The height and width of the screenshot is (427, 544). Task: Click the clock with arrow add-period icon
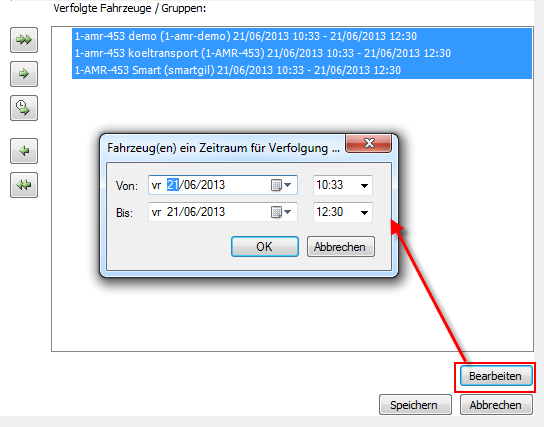pos(24,108)
